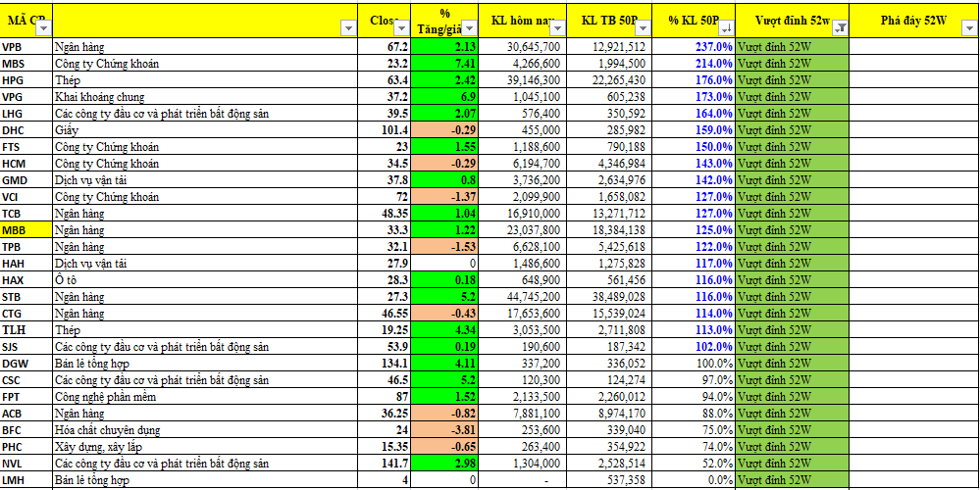
Task: Select the highlighted MBB ticker cell
Action: click(x=26, y=229)
